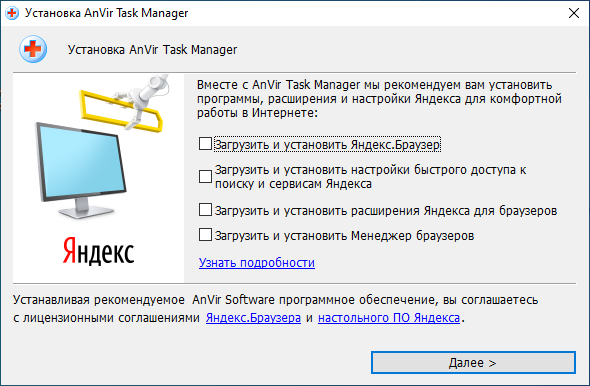Toggle the Менеджер браузеров checkbox
This screenshot has width=590, height=386.
[205, 235]
